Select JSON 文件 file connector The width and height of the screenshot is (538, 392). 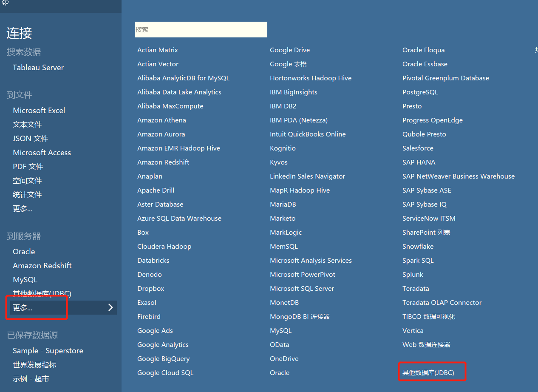31,139
